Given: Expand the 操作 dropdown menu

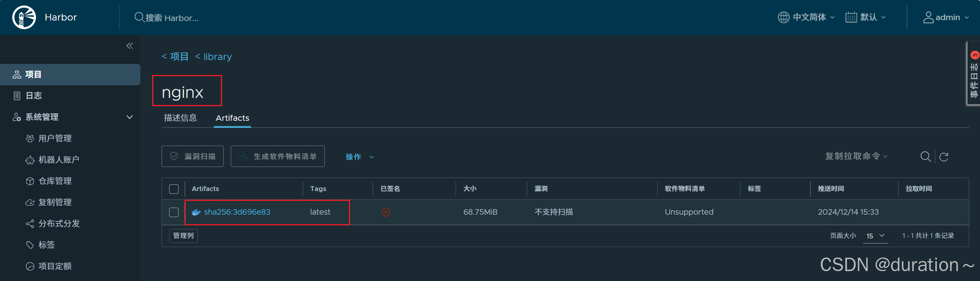Looking at the screenshot, I should (359, 156).
